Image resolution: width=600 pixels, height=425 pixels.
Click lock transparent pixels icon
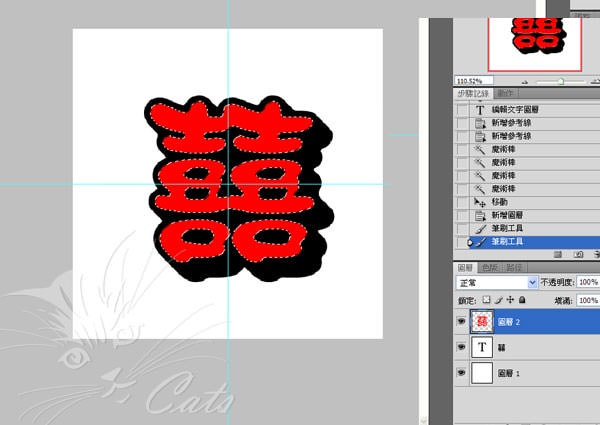pyautogui.click(x=487, y=299)
